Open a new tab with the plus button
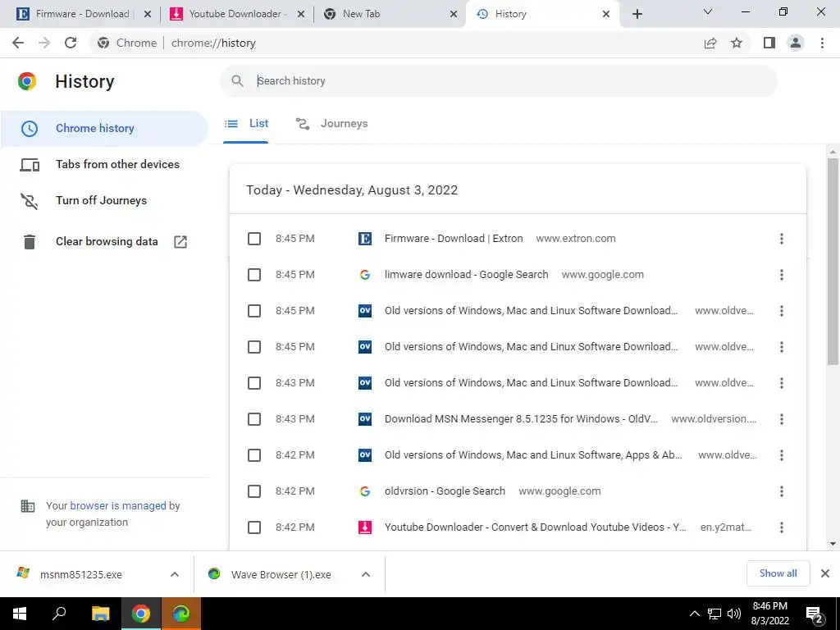This screenshot has width=840, height=630. coord(637,14)
